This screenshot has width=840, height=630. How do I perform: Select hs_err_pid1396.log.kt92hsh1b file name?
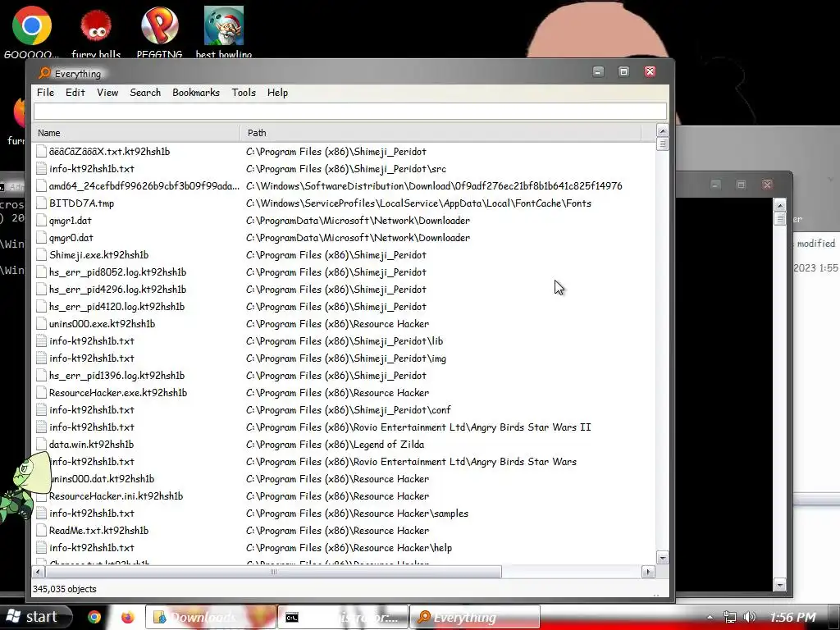click(116, 376)
